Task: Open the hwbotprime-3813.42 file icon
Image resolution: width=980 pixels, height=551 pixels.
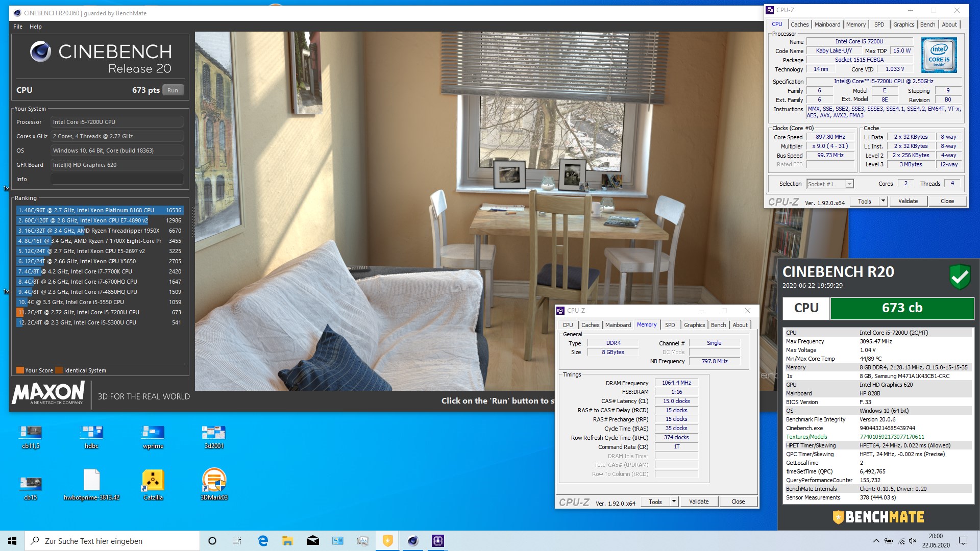Action: (92, 485)
